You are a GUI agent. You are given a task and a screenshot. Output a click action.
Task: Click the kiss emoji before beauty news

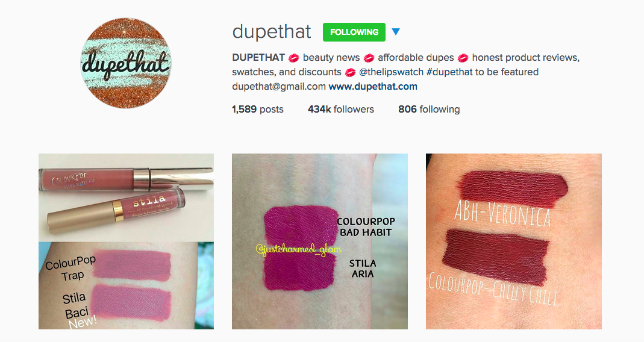click(293, 58)
